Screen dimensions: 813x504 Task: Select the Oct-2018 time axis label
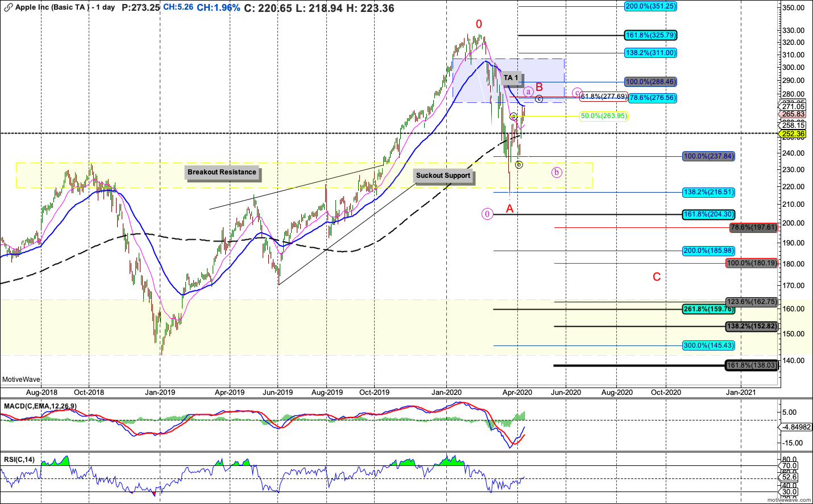click(x=89, y=392)
